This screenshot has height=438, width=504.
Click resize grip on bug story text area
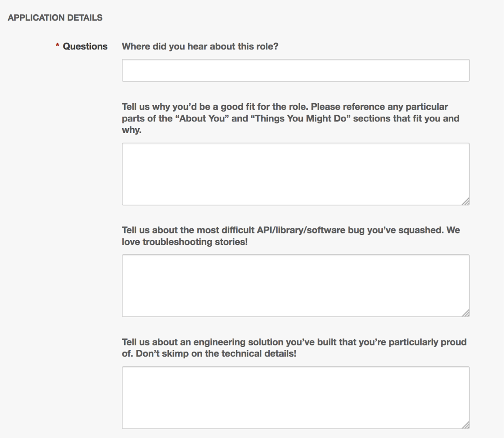pyautogui.click(x=465, y=313)
